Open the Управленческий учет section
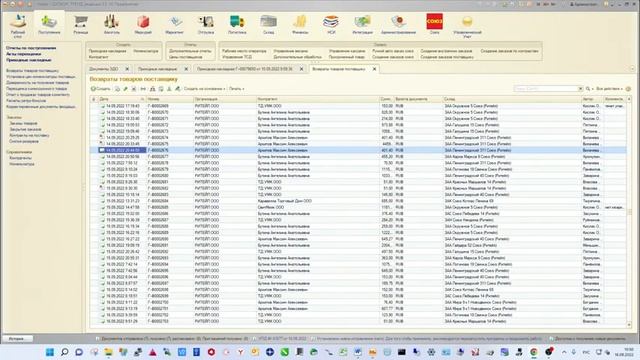The width and height of the screenshot is (640, 360). click(x=467, y=26)
